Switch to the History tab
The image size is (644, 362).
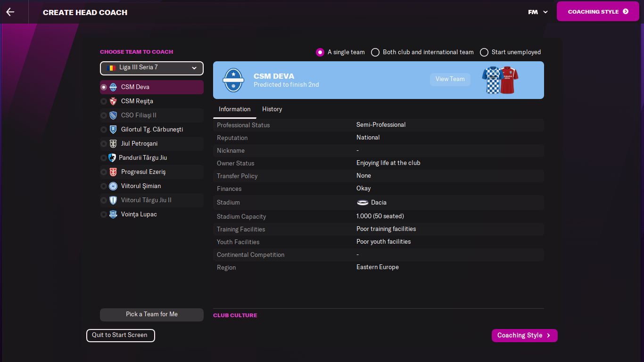tap(272, 109)
